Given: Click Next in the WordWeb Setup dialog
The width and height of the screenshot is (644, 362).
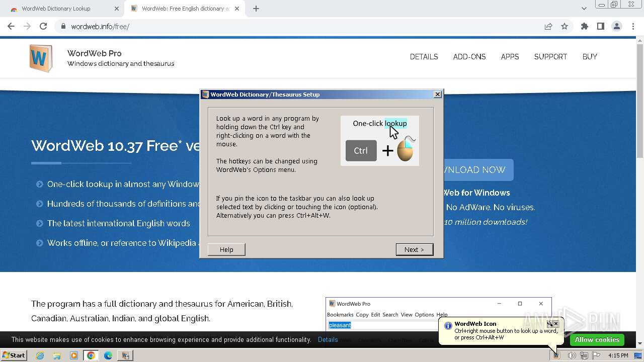Looking at the screenshot, I should [x=414, y=249].
